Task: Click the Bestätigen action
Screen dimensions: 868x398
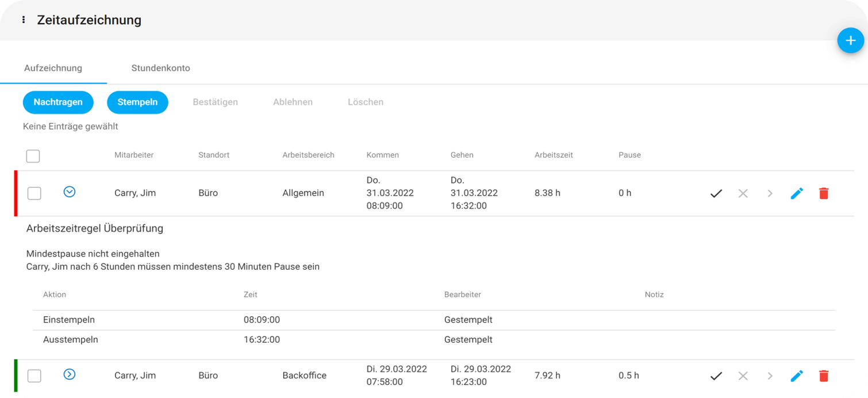Action: click(x=216, y=102)
